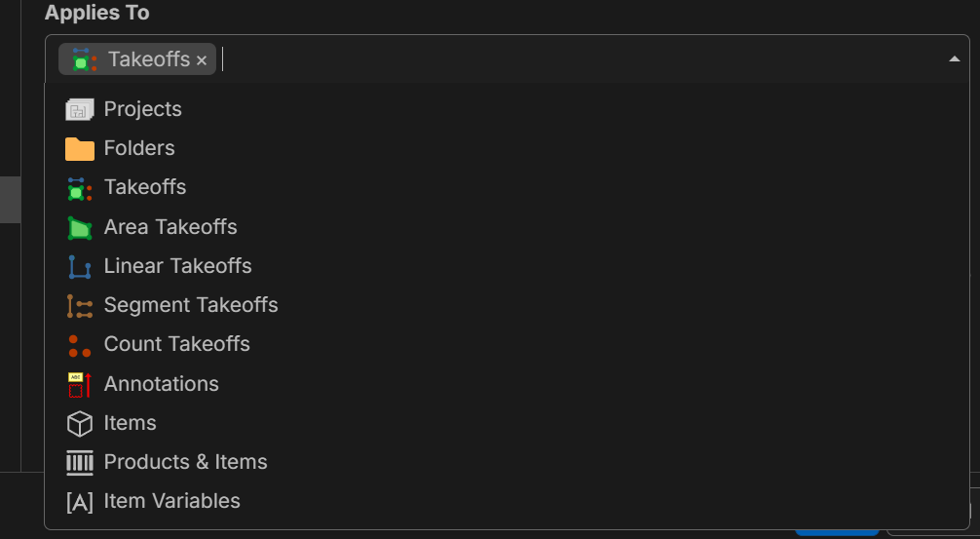Pick Linear Takeoffs in the list
Viewport: 980px width, 539px height.
(177, 266)
